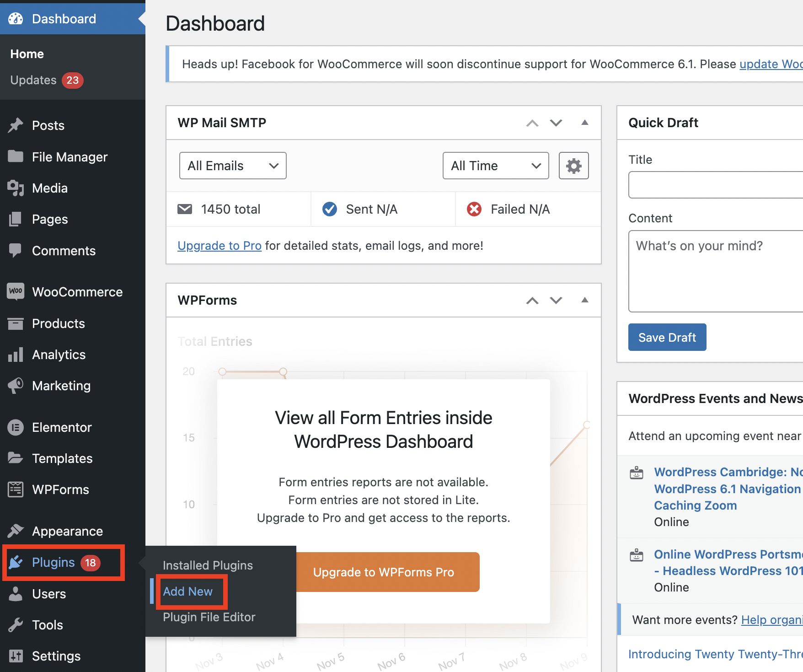803x672 pixels.
Task: Open Installed Plugins submenu item
Action: click(208, 565)
